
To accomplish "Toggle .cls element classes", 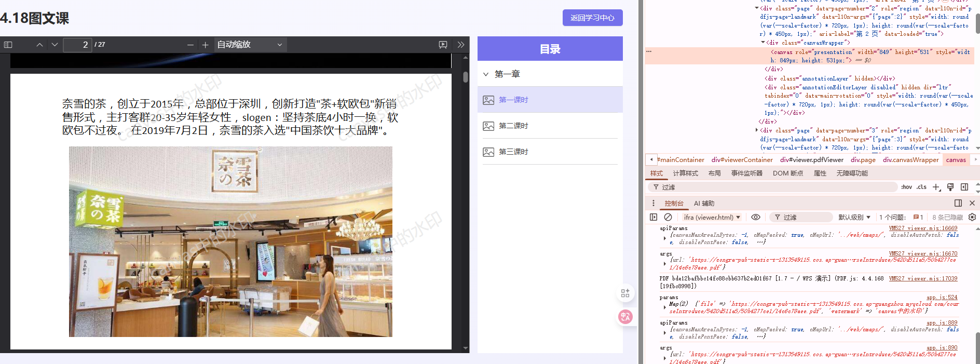I will (x=921, y=187).
